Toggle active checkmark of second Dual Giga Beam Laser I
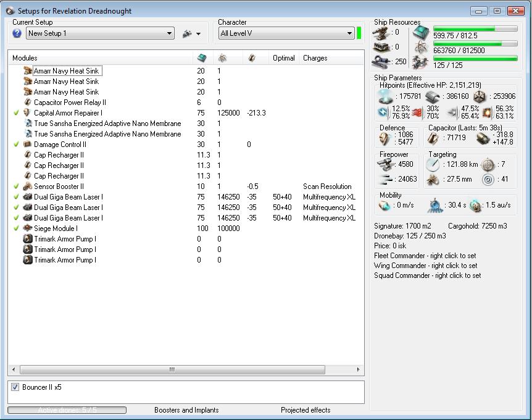 16,208
